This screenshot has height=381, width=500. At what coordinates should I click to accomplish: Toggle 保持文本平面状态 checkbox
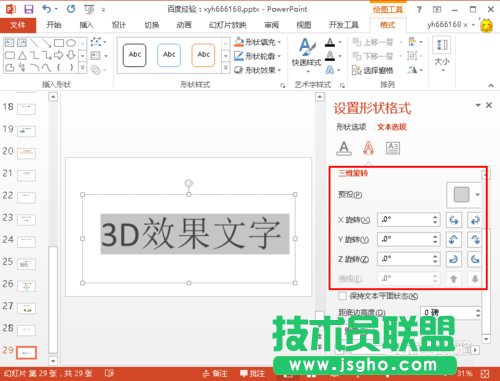342,296
